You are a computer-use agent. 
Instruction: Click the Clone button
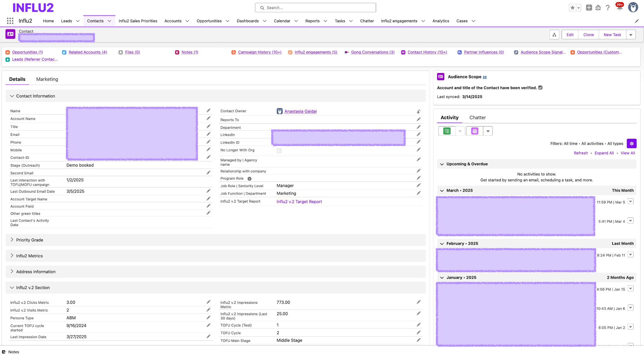(x=588, y=35)
